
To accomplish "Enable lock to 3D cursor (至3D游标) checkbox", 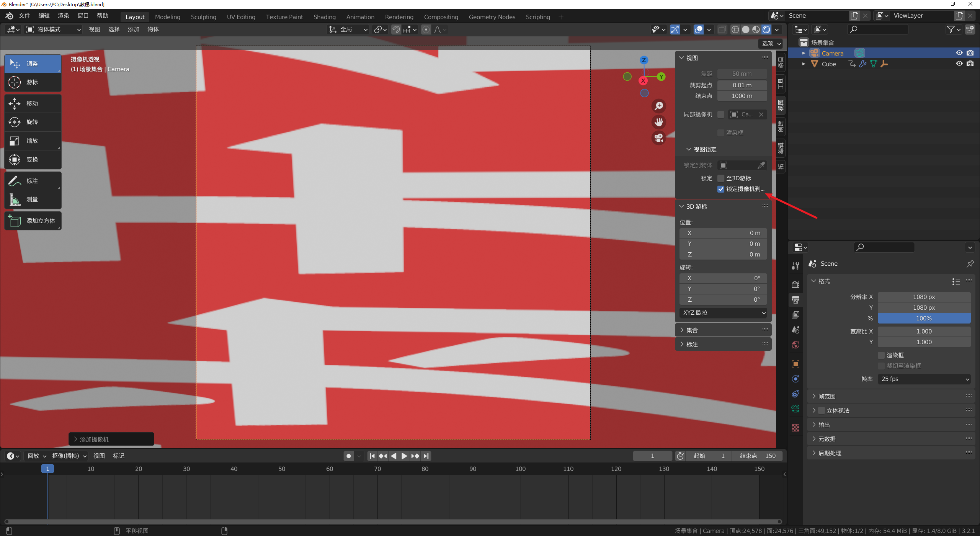I will (x=721, y=178).
